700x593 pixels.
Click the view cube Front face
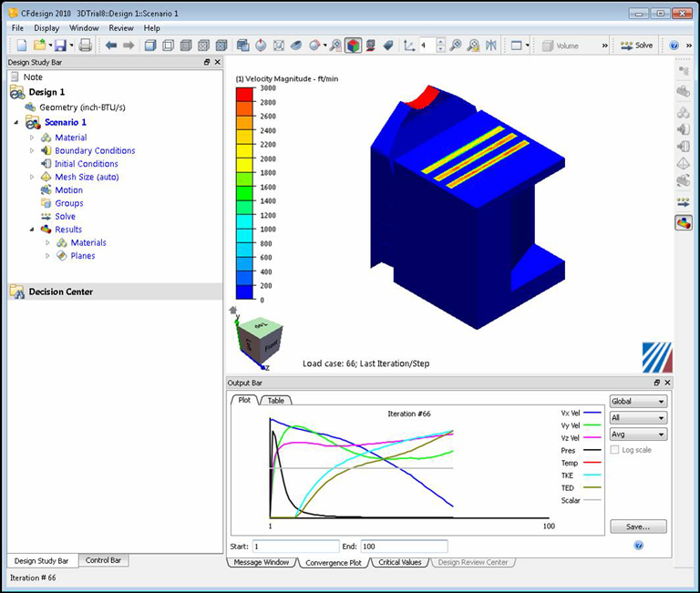pyautogui.click(x=271, y=346)
